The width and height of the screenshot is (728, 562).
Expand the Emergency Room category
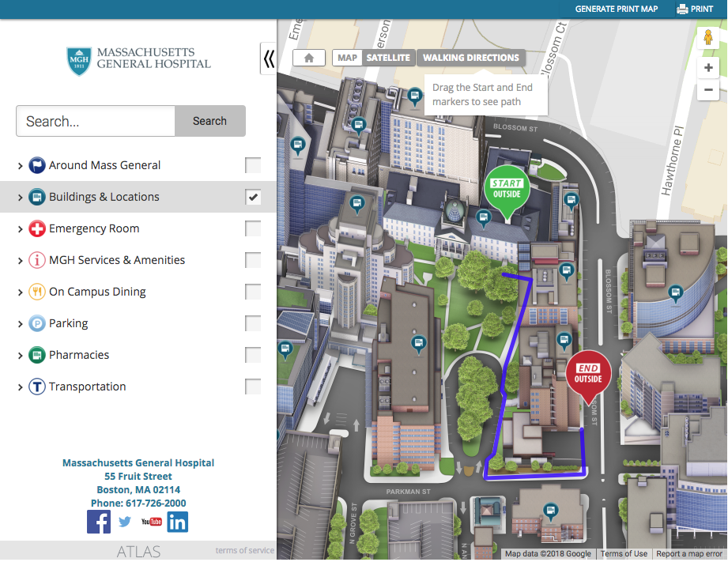click(20, 229)
